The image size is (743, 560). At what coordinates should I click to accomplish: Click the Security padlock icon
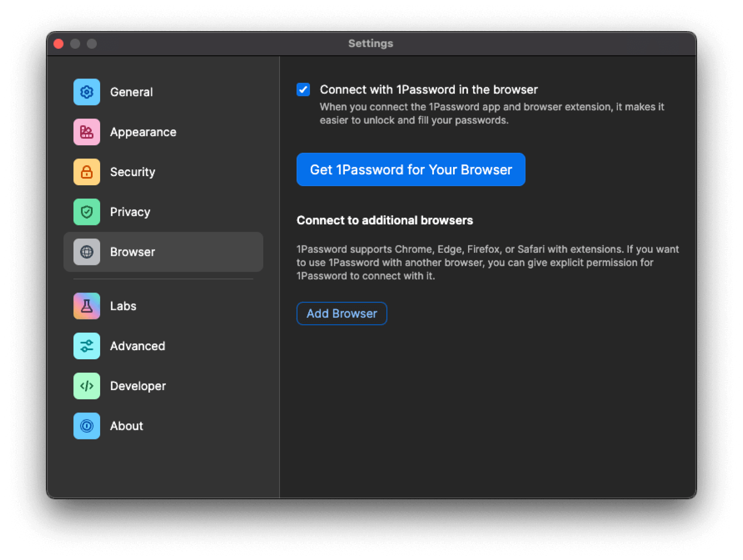point(86,172)
